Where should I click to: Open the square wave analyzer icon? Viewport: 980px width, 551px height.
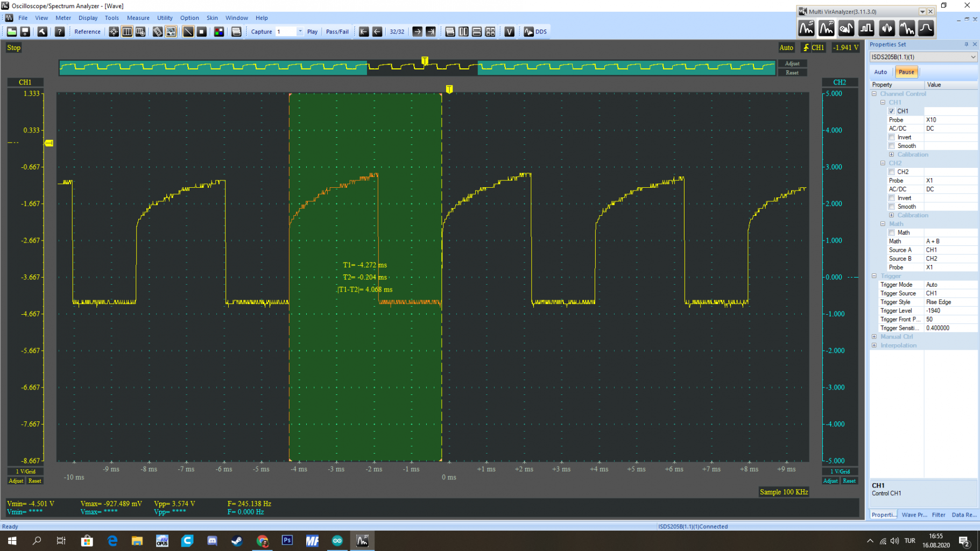866,28
